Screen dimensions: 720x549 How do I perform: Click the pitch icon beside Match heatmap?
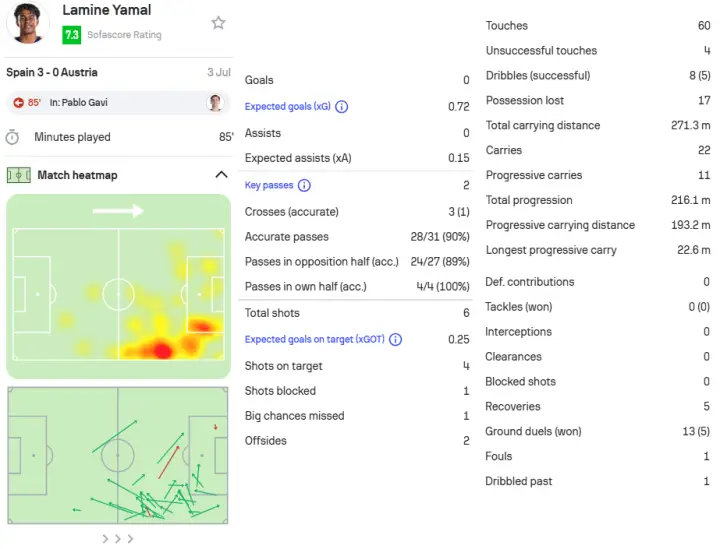click(19, 175)
